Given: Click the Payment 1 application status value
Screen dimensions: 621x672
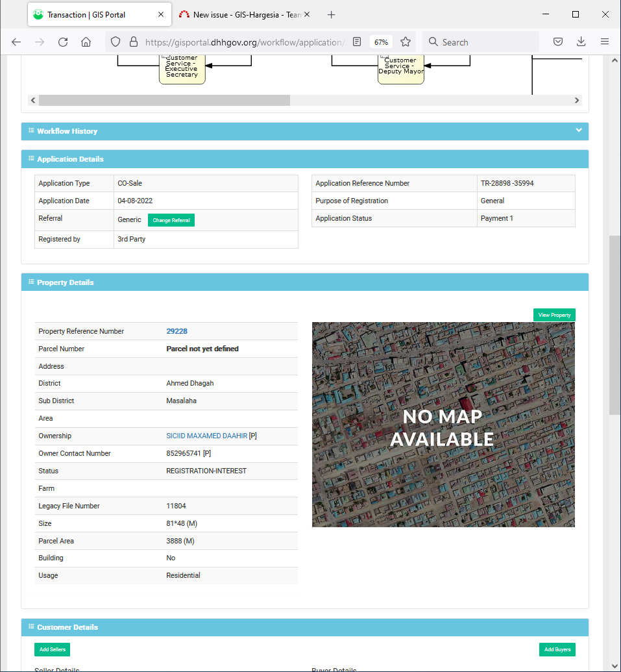Looking at the screenshot, I should 497,219.
